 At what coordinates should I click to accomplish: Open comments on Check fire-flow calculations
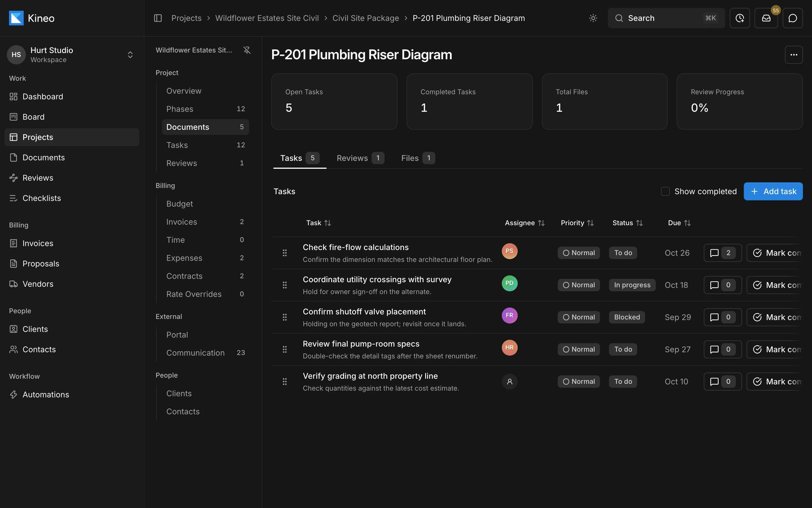[x=722, y=253]
